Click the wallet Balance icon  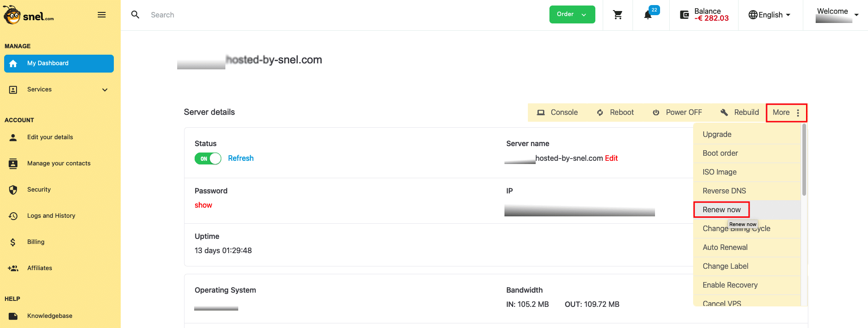684,15
